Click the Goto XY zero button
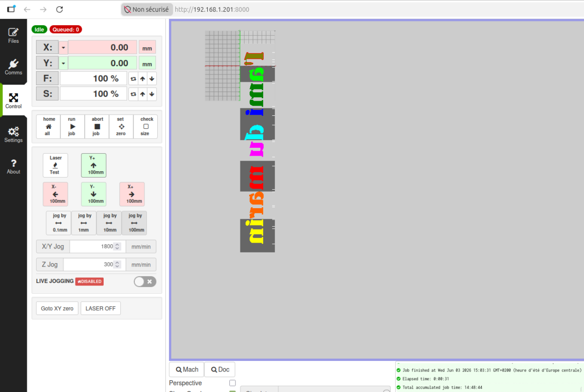 (57, 308)
